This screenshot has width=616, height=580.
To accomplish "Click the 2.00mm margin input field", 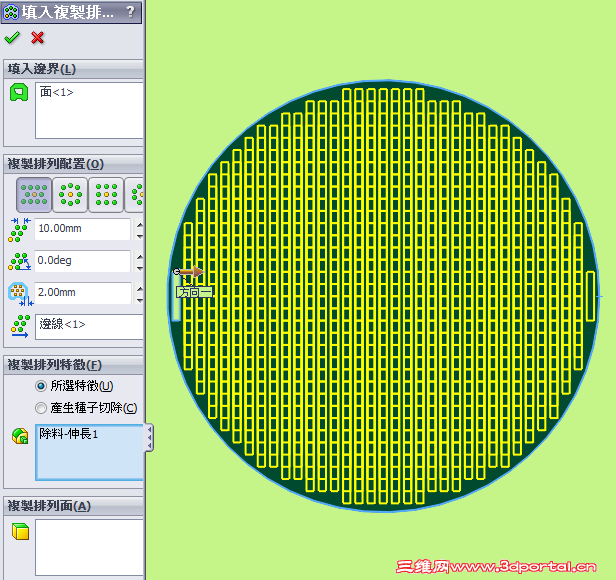I will tap(82, 293).
